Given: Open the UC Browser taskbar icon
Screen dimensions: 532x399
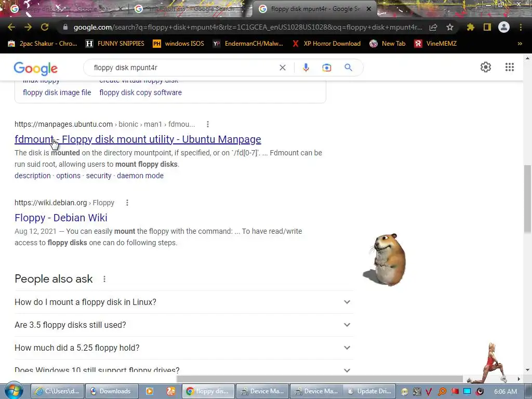Looking at the screenshot, I should tap(170, 391).
